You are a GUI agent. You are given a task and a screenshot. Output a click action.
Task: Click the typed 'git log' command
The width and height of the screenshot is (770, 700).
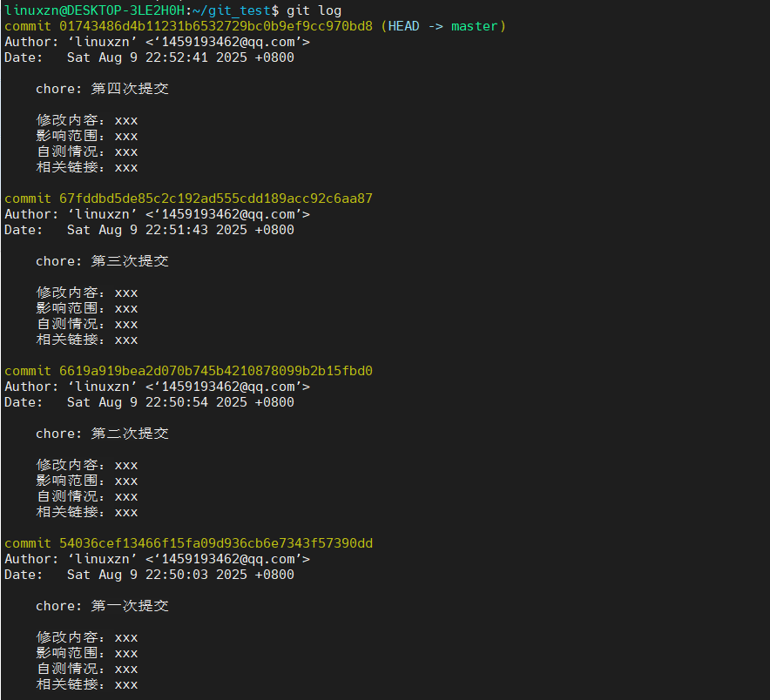coord(314,10)
